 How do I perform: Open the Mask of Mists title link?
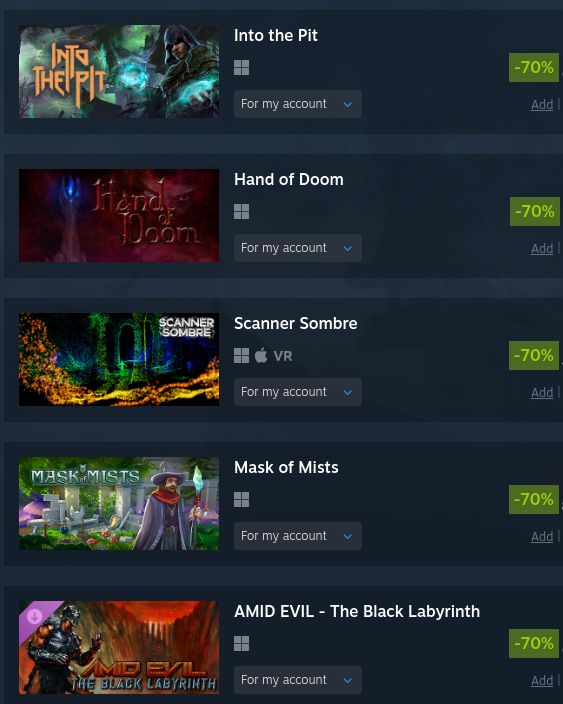(x=286, y=467)
